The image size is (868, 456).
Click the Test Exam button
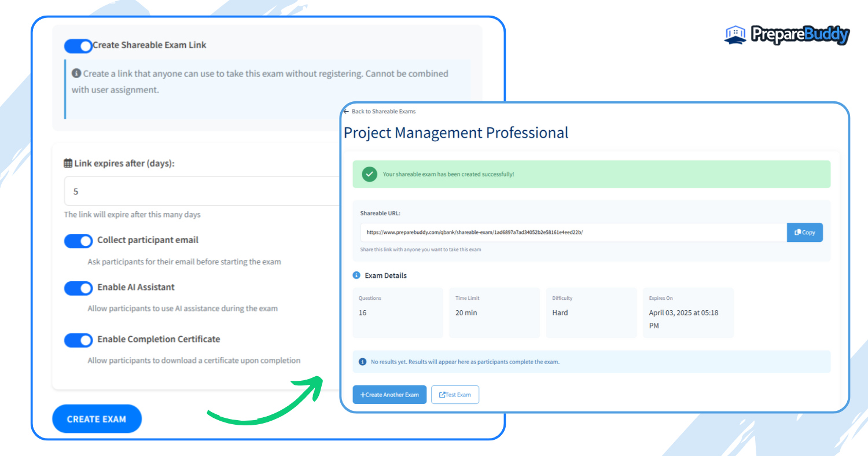point(455,394)
